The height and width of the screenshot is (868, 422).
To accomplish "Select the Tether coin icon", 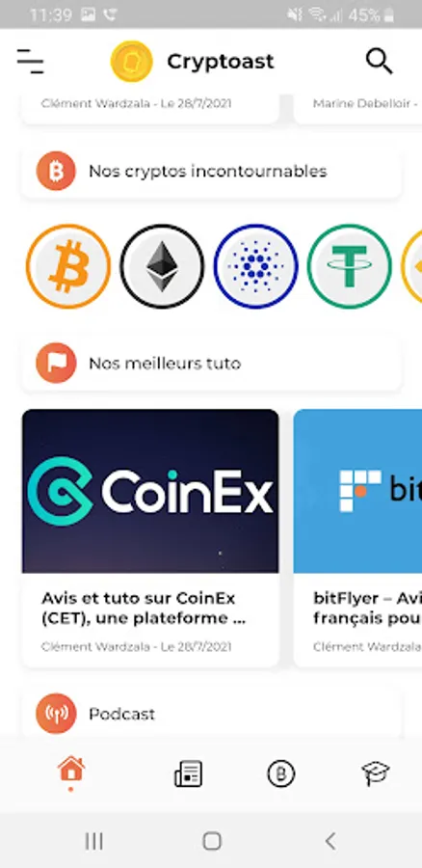I will pos(349,266).
